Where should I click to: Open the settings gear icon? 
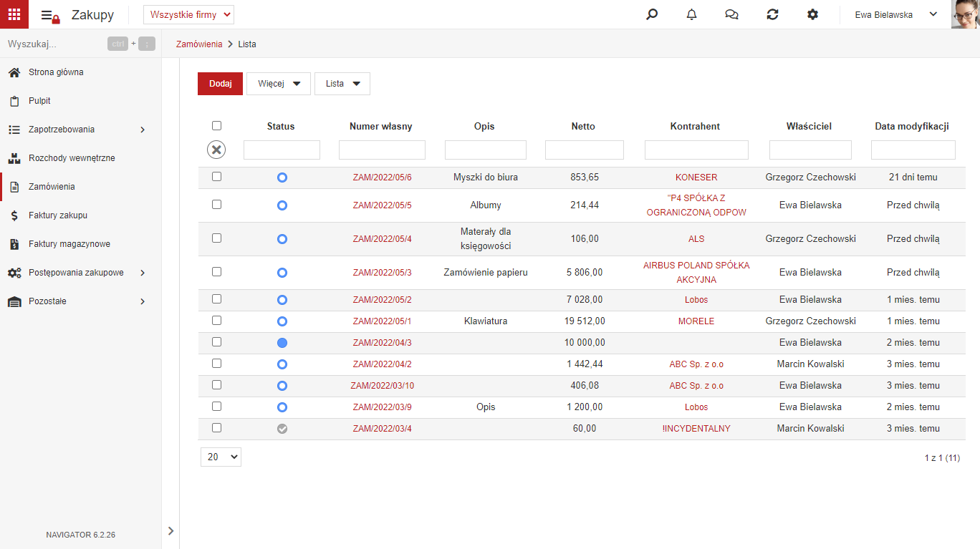click(812, 14)
